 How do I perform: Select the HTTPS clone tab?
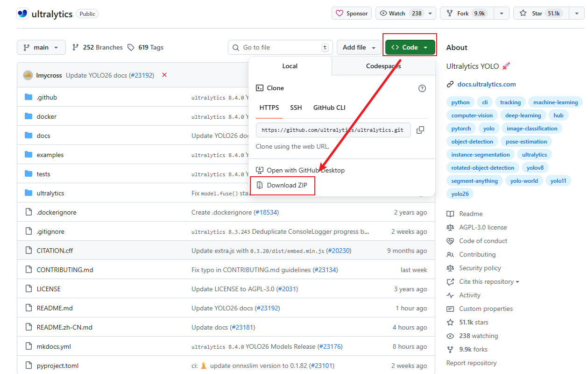click(269, 108)
